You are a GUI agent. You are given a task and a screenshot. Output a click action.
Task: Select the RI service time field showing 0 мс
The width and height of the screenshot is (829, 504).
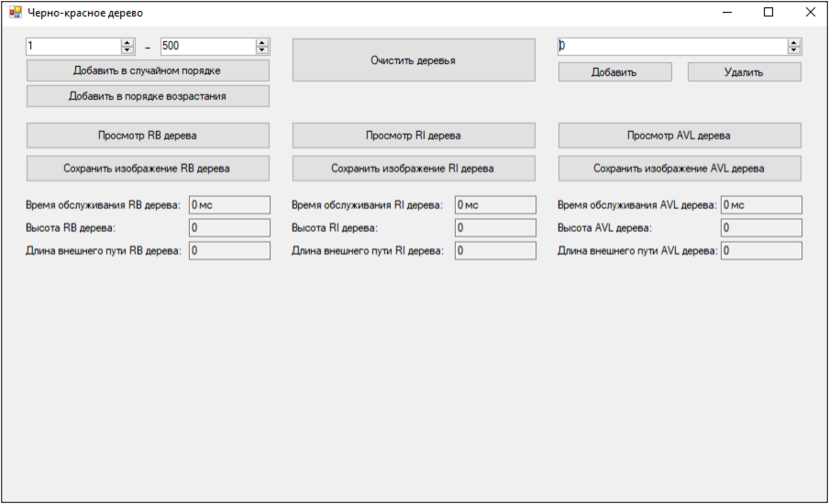[x=495, y=205]
